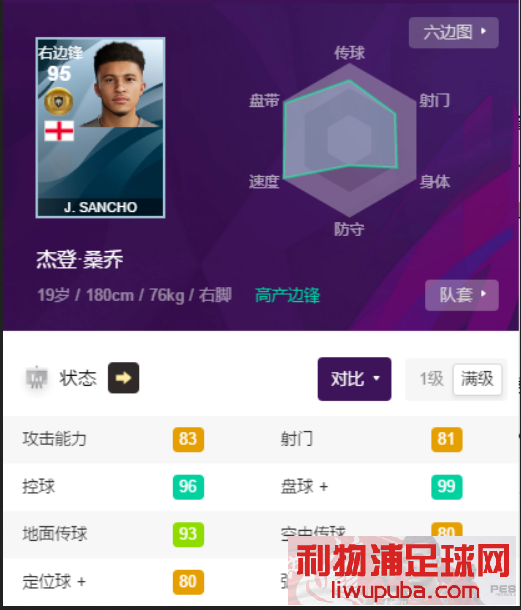This screenshot has height=610, width=521.
Task: Click the 控球 rating badge 96
Action: click(188, 487)
